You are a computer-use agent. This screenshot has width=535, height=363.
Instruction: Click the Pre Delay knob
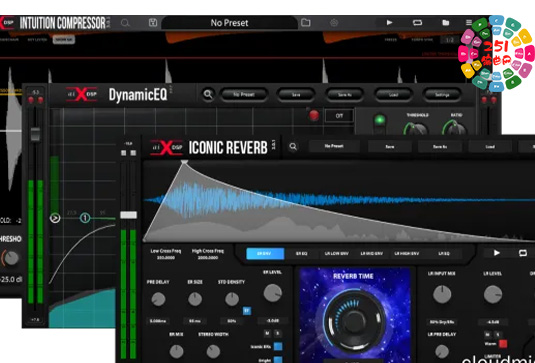[x=158, y=299]
